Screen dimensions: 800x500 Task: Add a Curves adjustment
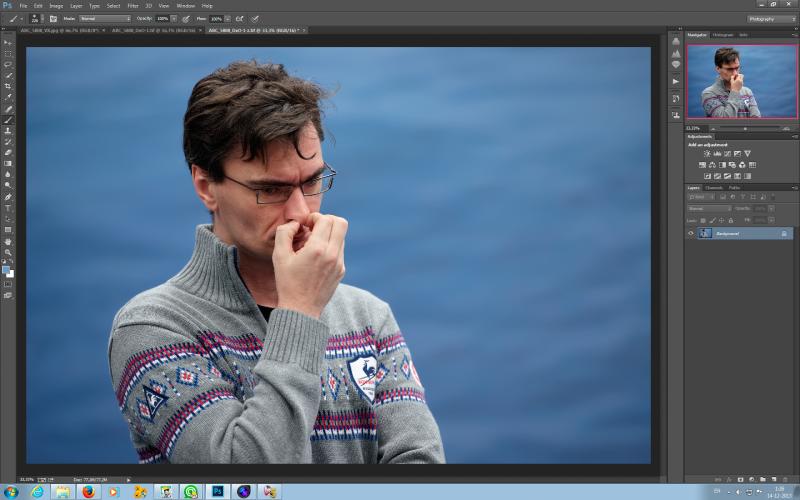point(728,154)
